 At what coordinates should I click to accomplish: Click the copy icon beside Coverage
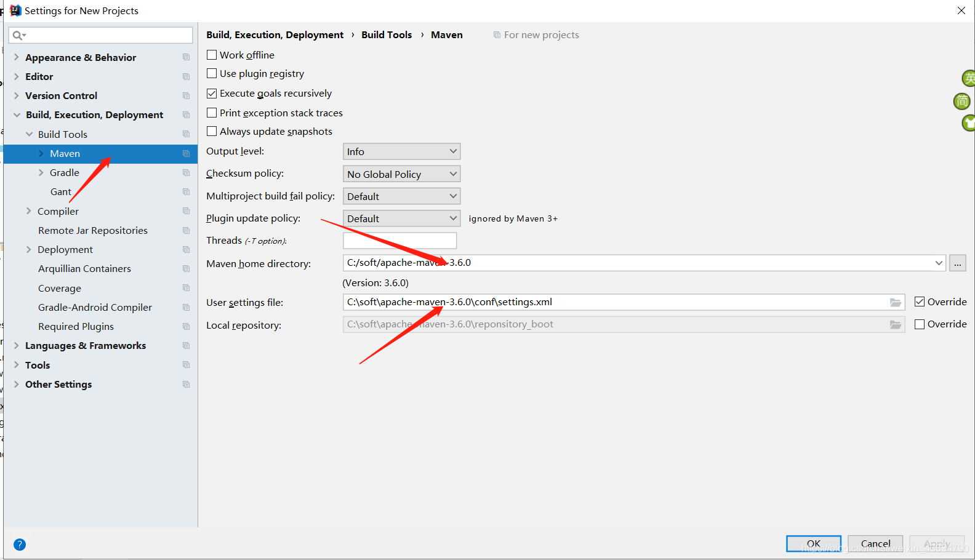[186, 288]
